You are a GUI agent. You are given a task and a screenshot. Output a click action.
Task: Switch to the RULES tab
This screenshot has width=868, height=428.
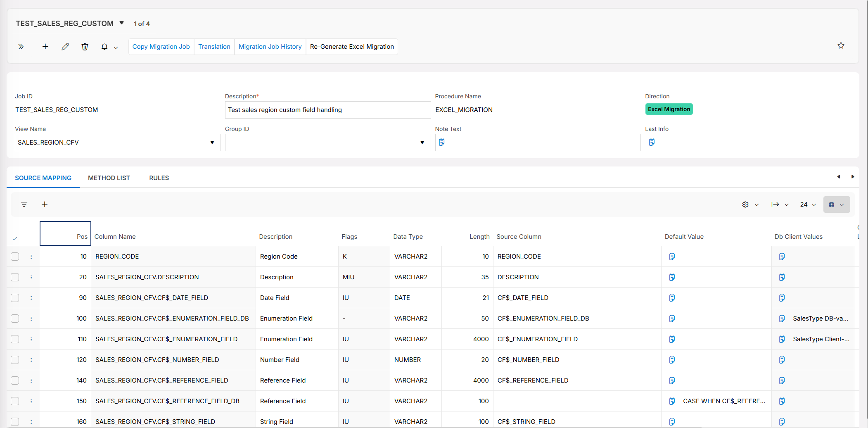click(x=159, y=178)
